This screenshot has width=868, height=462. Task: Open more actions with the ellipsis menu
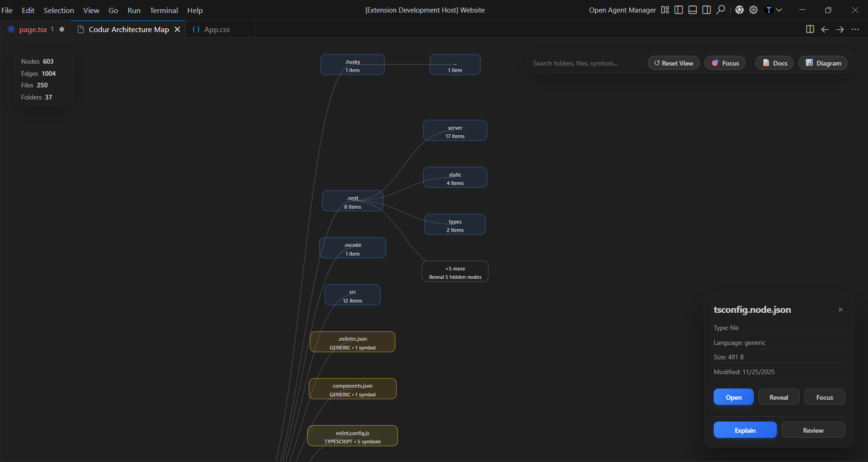[x=855, y=29]
